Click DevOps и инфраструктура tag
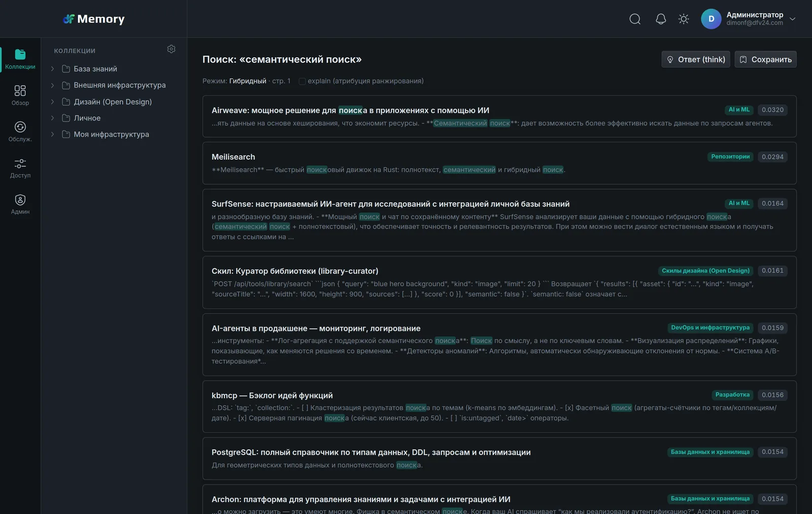 710,328
